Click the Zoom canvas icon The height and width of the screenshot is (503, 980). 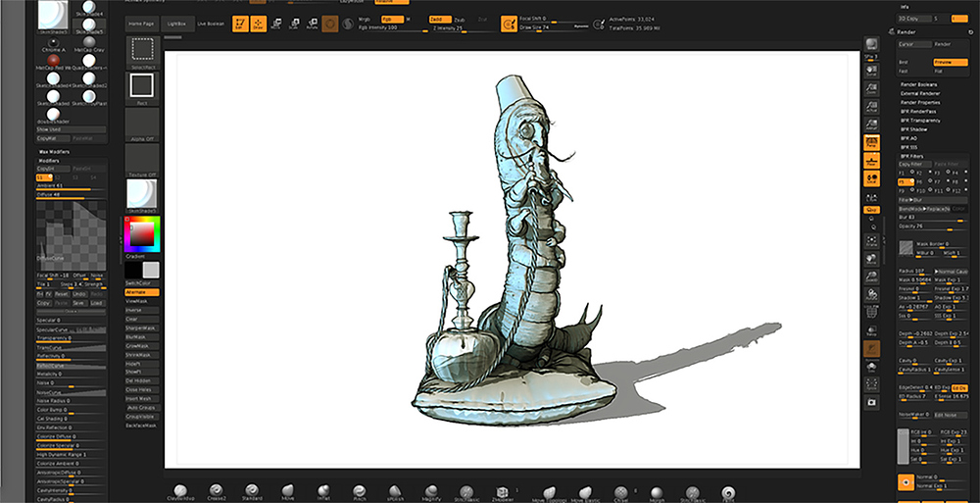click(871, 89)
